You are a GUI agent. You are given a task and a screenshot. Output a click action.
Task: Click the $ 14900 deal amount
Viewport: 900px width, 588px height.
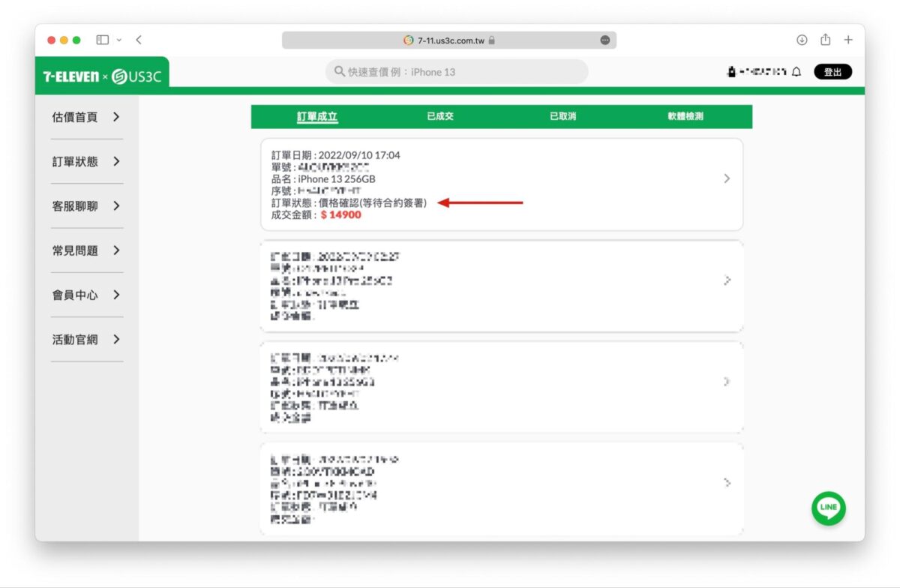click(341, 215)
